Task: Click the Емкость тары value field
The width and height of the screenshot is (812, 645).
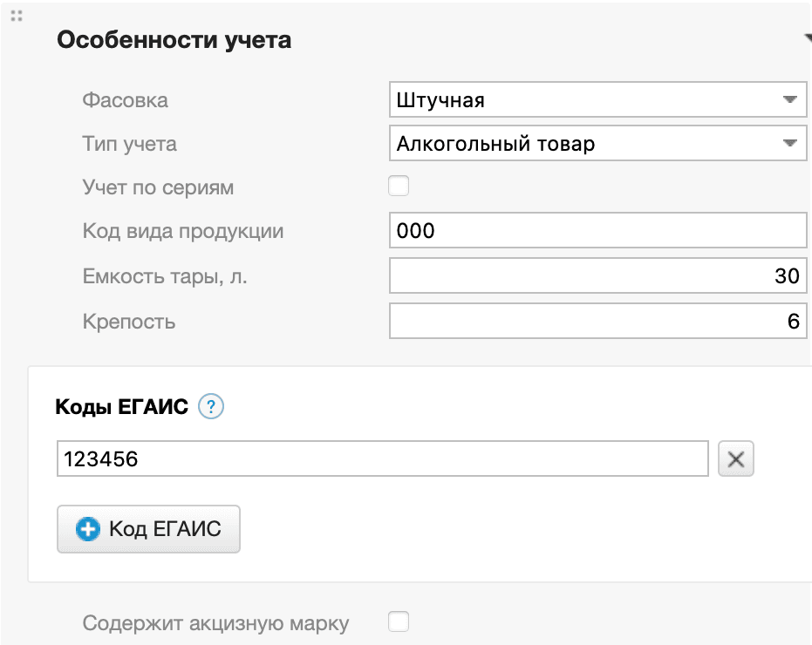Action: tap(597, 275)
